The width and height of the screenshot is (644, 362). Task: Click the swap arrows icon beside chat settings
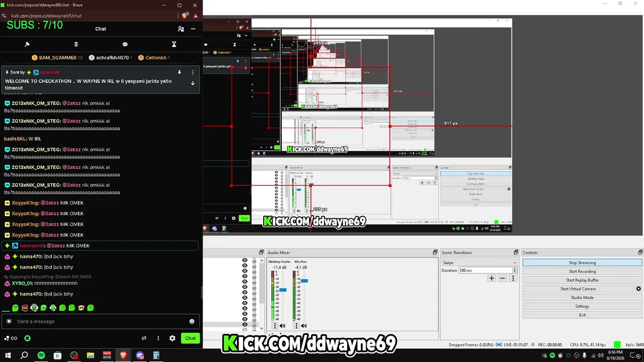(144, 338)
